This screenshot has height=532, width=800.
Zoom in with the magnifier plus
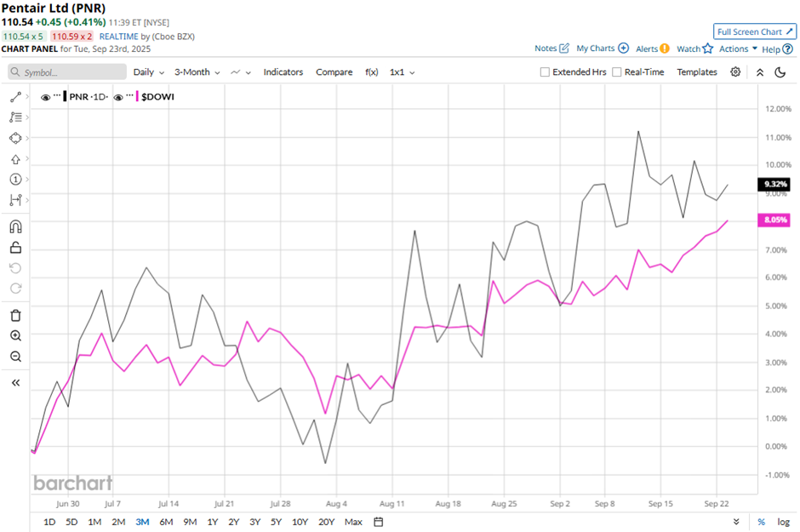click(15, 335)
